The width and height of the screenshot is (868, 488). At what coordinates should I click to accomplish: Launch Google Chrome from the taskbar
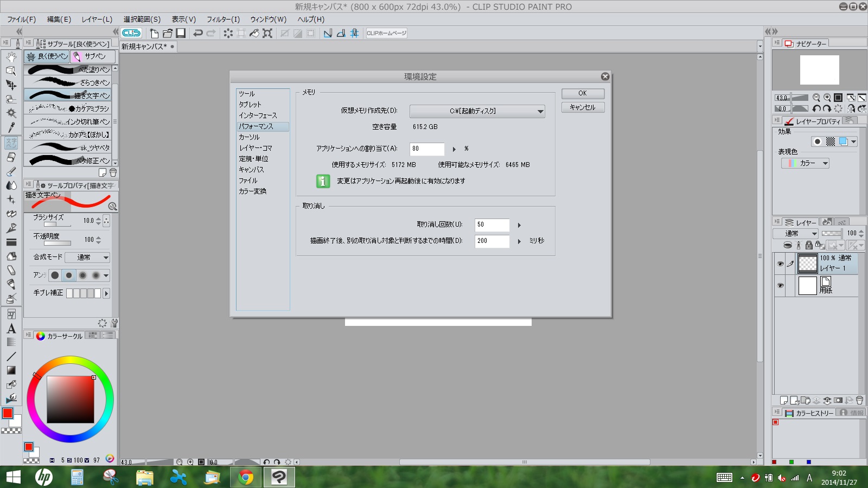[245, 477]
